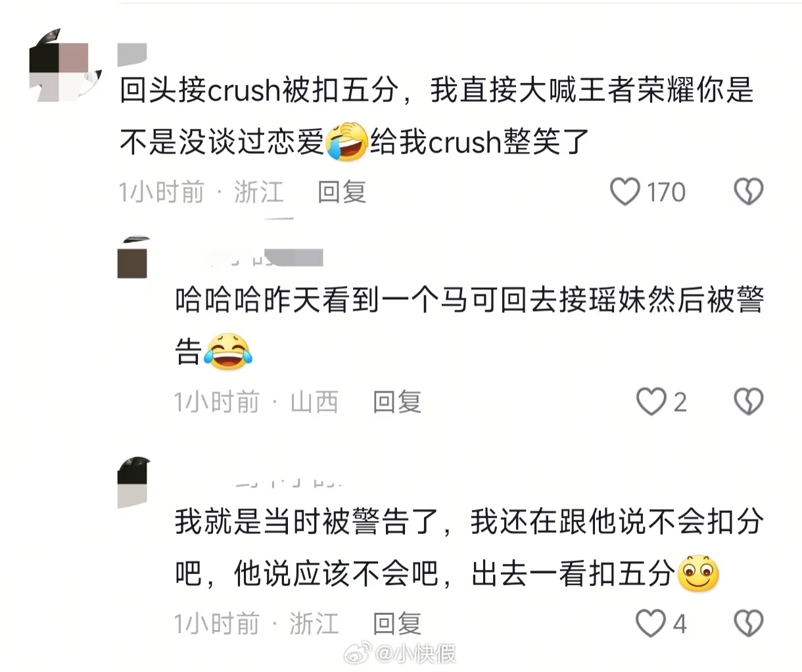
Task: Reply to the 出去一看扣五分 comment
Action: point(397,623)
